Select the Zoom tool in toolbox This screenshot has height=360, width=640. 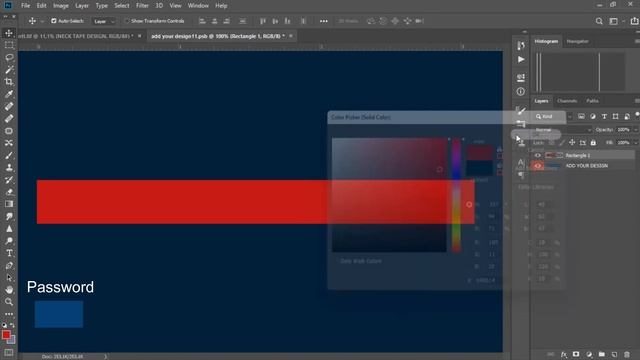click(x=9, y=302)
